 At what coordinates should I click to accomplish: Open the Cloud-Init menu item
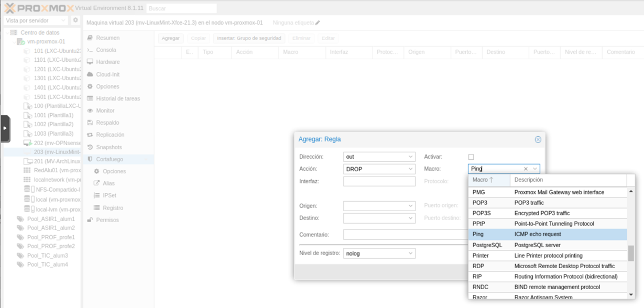pos(107,74)
